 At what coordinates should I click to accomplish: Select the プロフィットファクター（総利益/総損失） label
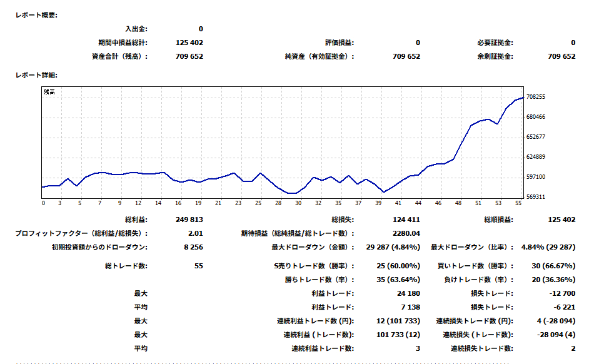pos(81,234)
